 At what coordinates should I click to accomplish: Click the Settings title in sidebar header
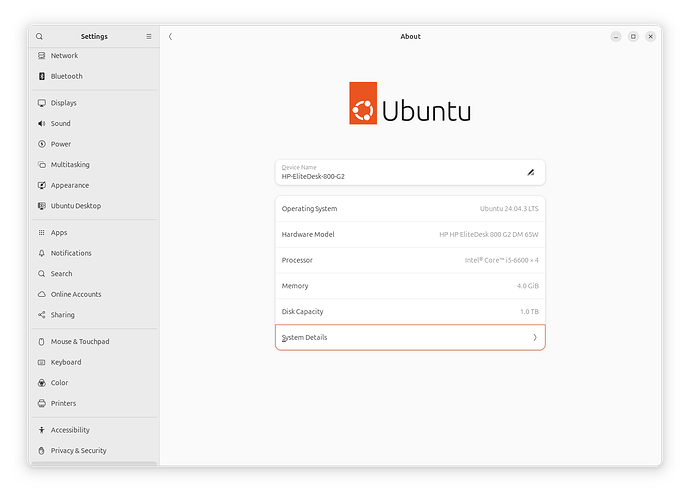(x=94, y=37)
